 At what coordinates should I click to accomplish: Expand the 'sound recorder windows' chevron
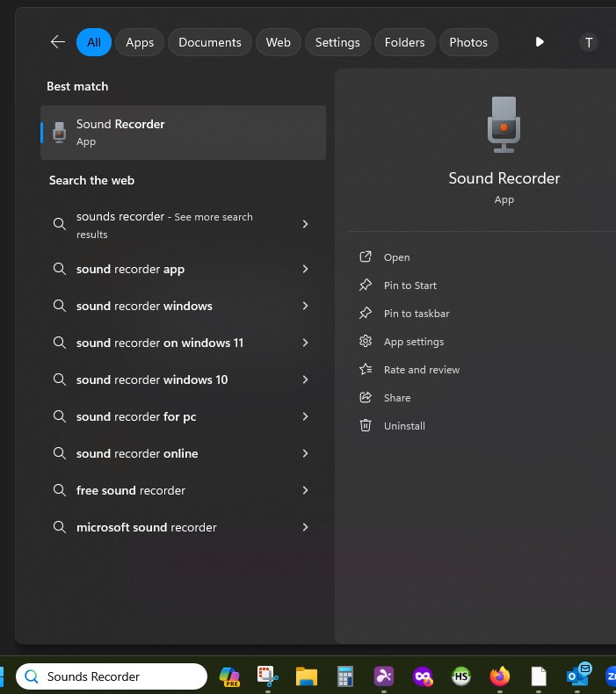tap(305, 306)
